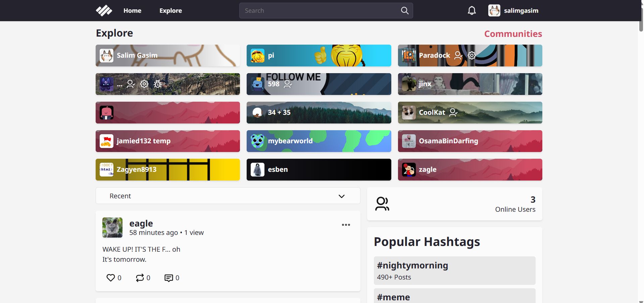Click CoolKat avatar image
The height and width of the screenshot is (303, 644).
point(409,112)
